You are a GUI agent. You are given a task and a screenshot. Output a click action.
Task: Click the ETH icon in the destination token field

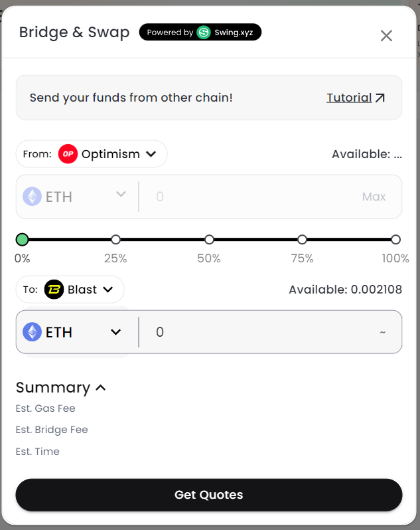33,332
